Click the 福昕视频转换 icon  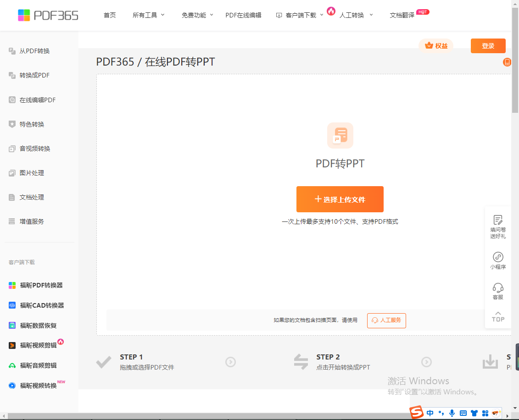(x=12, y=386)
